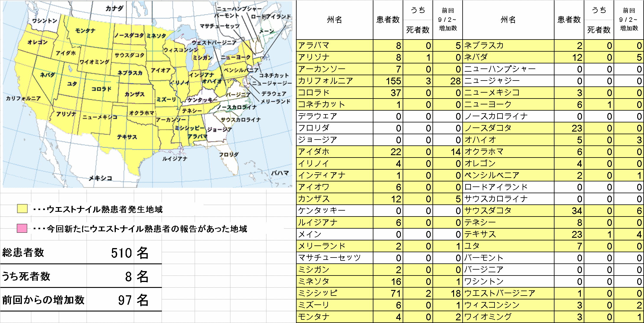
Task: Select the テキサス table cell
Action: pos(508,234)
